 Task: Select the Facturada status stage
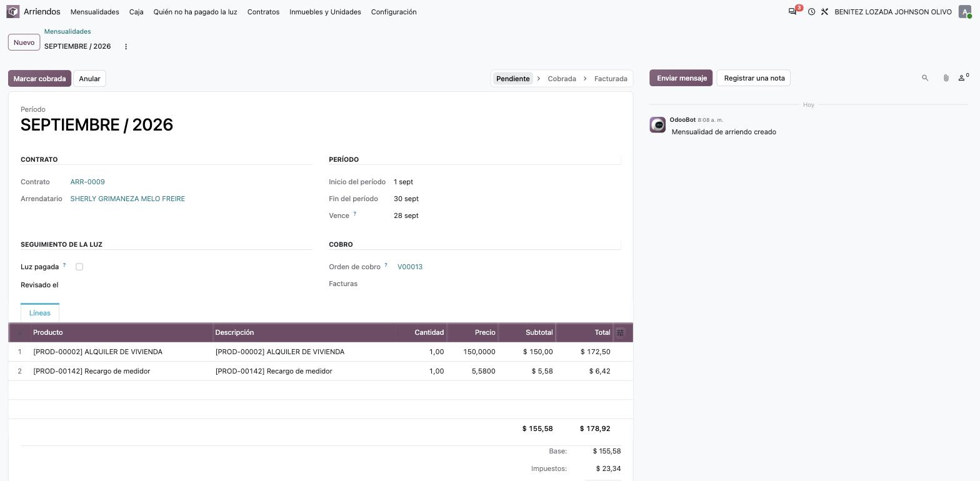(611, 79)
